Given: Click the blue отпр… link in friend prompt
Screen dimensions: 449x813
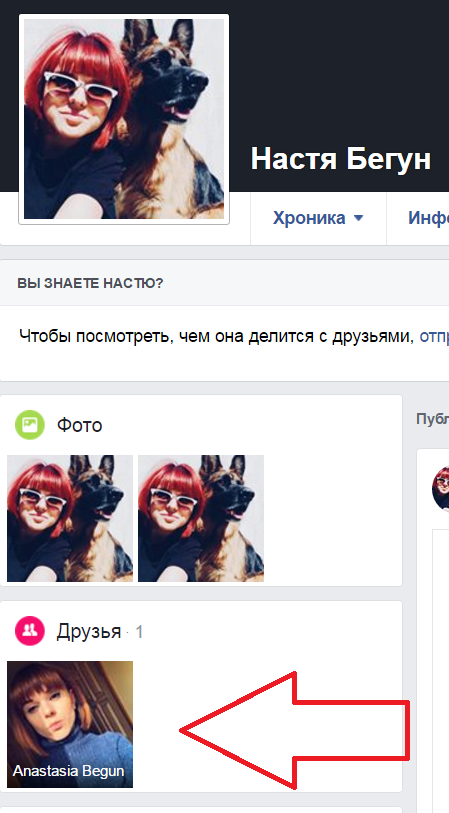Looking at the screenshot, I should pyautogui.click(x=434, y=337).
